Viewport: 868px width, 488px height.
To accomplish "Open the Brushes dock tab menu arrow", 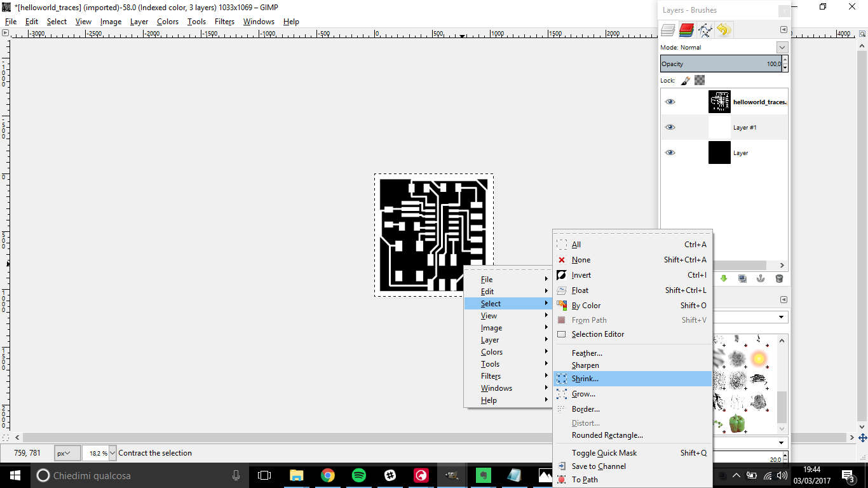I will tap(783, 299).
